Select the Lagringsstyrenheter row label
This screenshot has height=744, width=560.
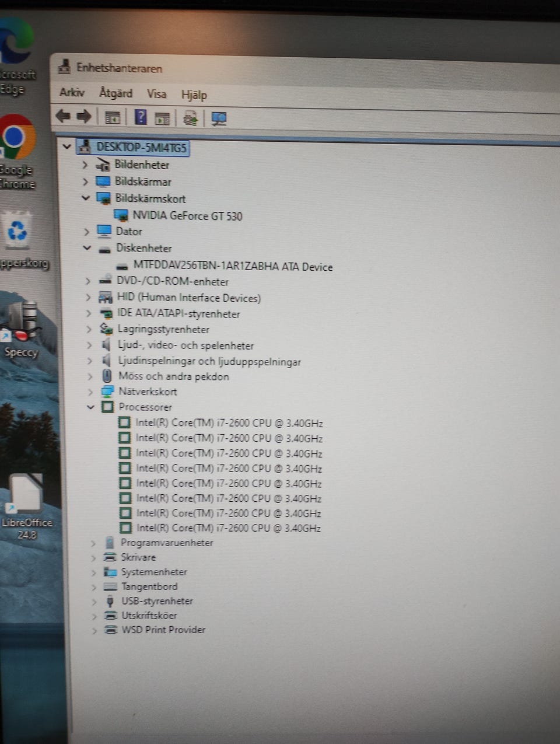tap(163, 329)
